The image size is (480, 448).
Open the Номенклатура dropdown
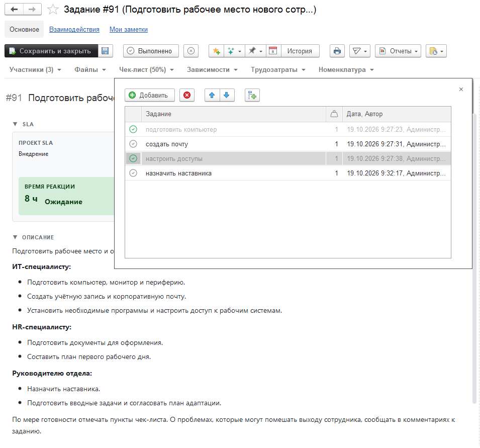point(346,70)
